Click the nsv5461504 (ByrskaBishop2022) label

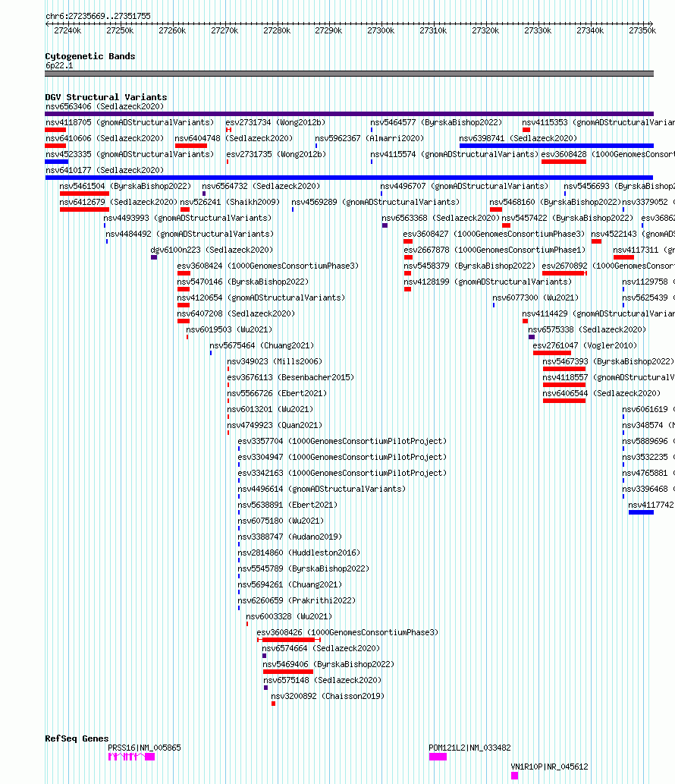pos(125,187)
